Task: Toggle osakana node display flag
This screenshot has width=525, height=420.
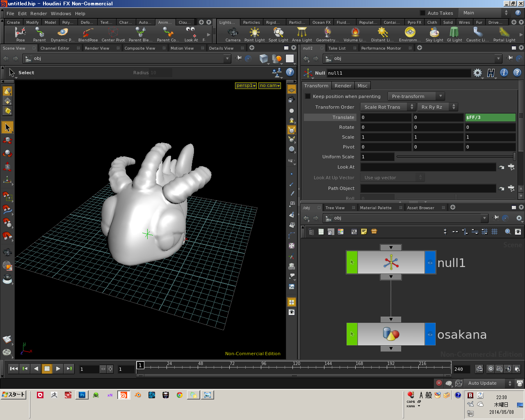Action: pos(430,334)
